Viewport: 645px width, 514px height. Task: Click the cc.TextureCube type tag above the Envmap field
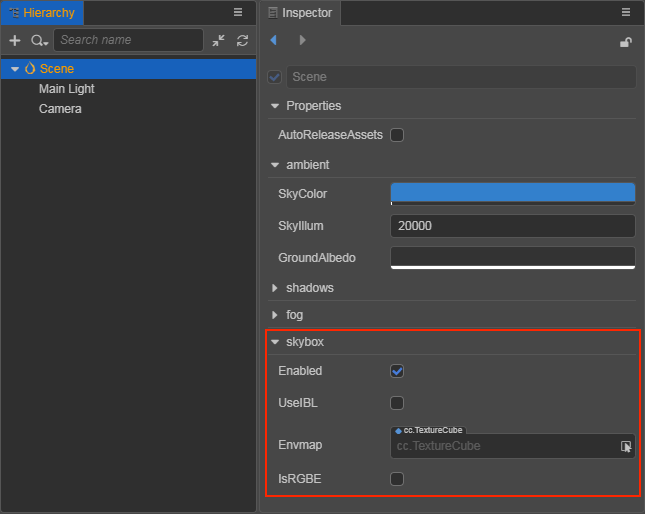pyautogui.click(x=429, y=430)
